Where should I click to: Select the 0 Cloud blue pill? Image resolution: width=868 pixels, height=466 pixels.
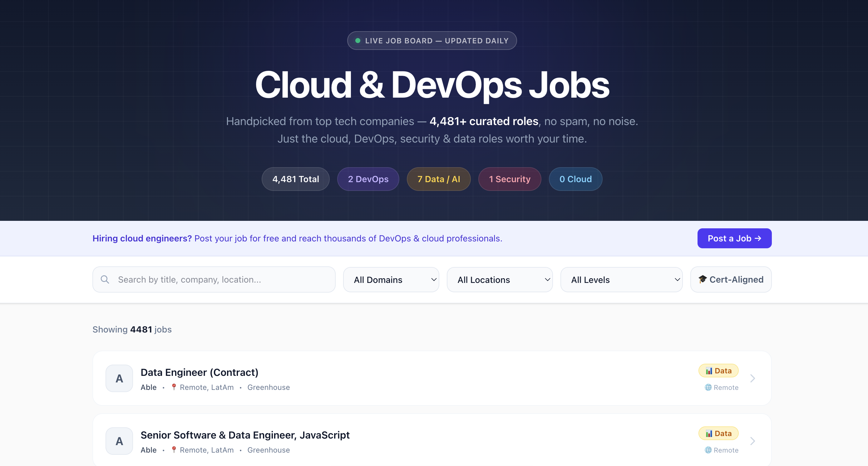pos(575,179)
